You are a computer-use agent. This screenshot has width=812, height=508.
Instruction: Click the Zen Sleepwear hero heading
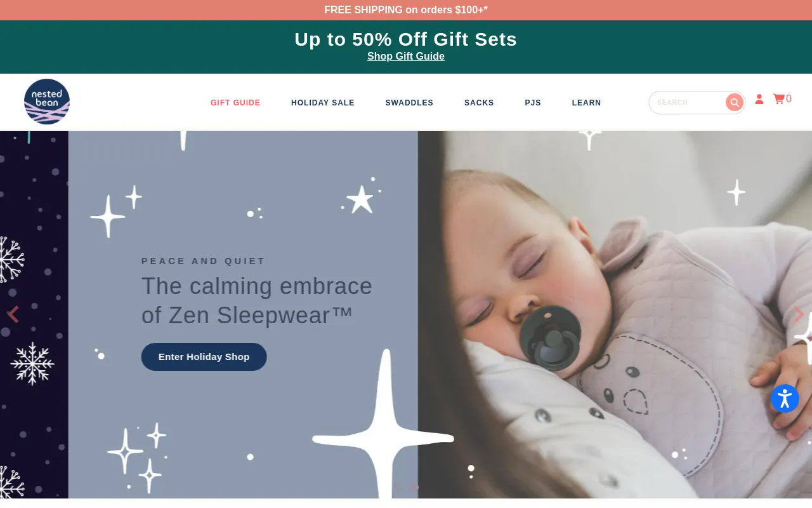(256, 300)
